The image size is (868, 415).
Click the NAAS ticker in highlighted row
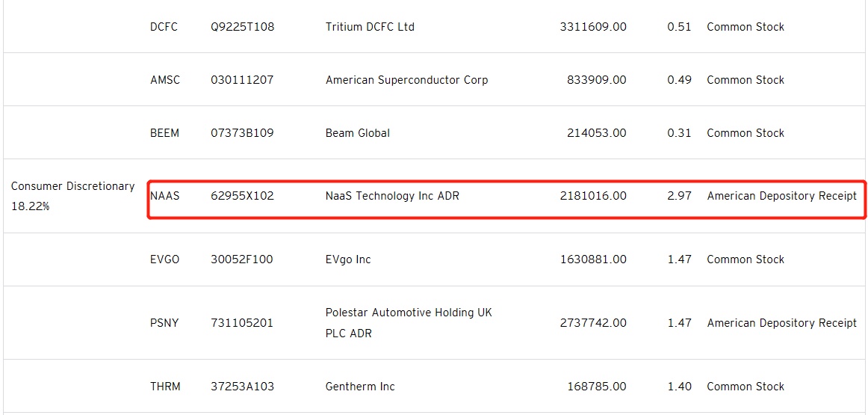coord(165,196)
